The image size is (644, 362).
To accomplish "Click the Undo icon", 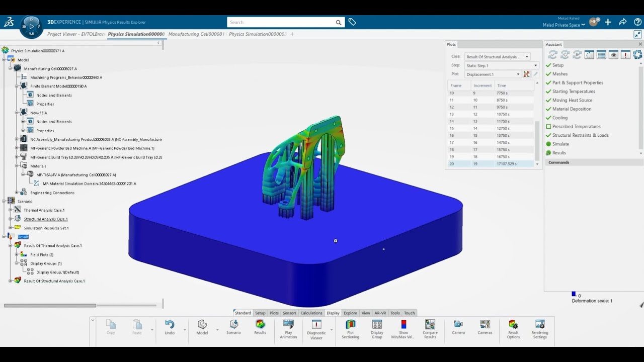I will (x=170, y=327).
